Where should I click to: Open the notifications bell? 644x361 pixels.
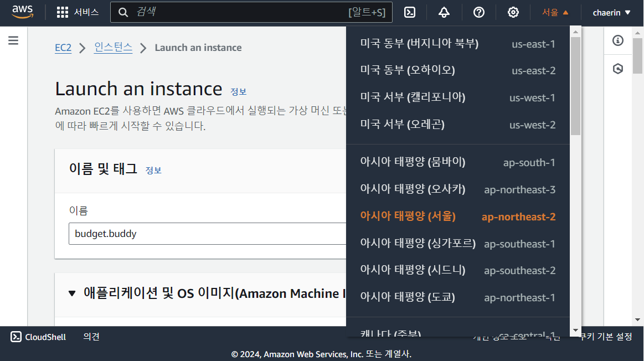[444, 12]
